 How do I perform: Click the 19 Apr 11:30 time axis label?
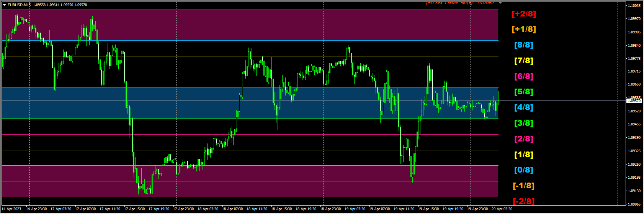(404, 209)
